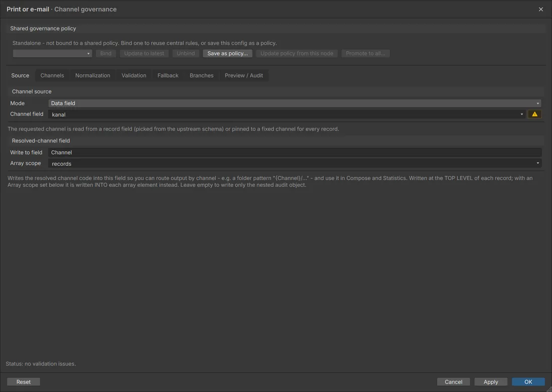Image resolution: width=552 pixels, height=392 pixels.
Task: Click the Apply button
Action: tap(491, 382)
